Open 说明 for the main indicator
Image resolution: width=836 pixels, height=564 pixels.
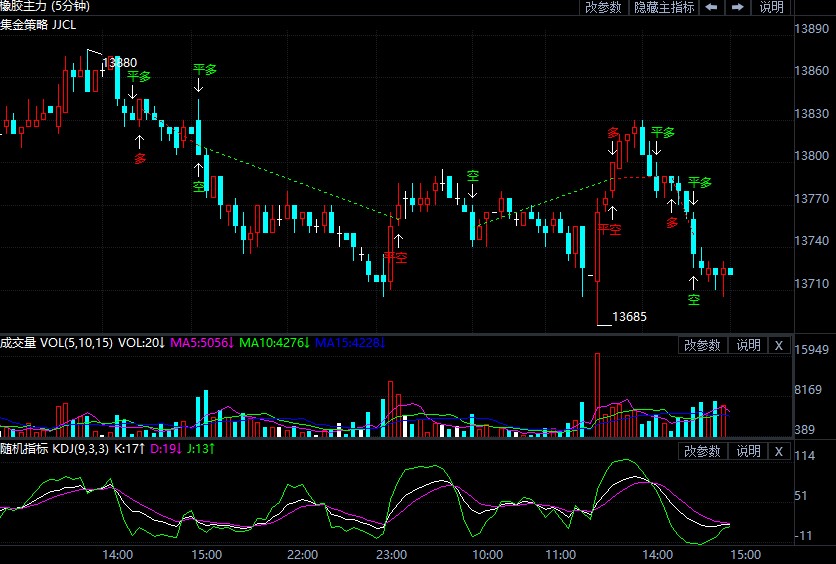(771, 7)
